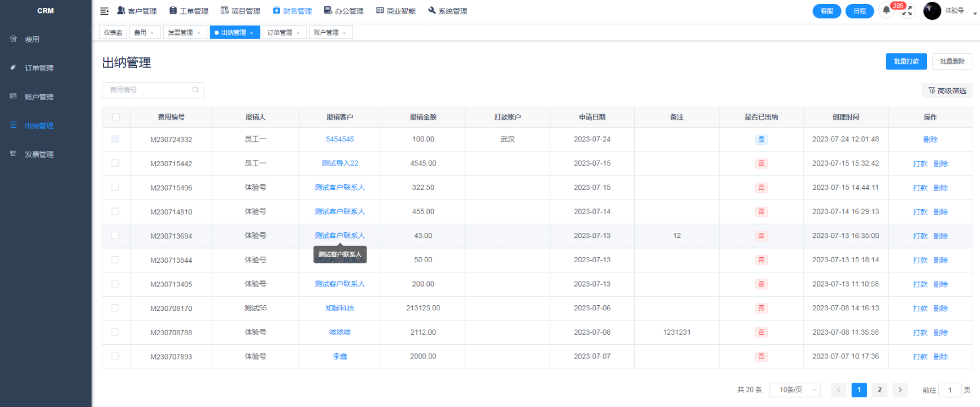Click the 账户管理 sidebar icon
The image size is (980, 407).
[13, 97]
